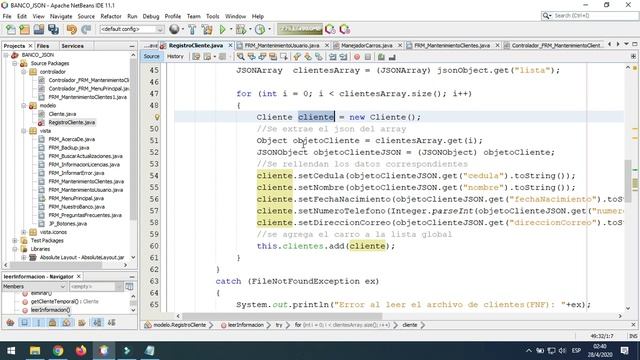Click the Source view button
640x360 pixels.
tap(151, 57)
